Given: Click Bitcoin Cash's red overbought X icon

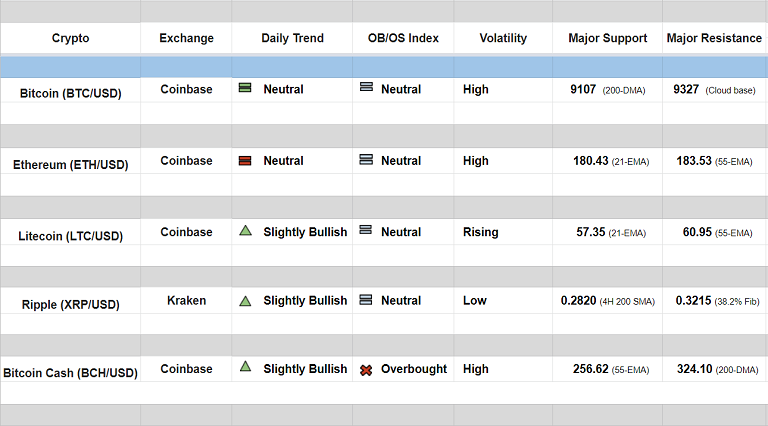Looking at the screenshot, I should 366,370.
